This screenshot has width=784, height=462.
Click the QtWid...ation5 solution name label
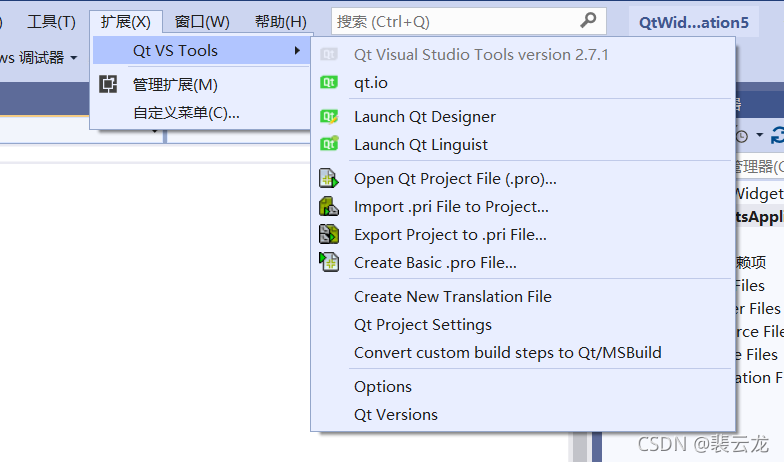[x=694, y=22]
